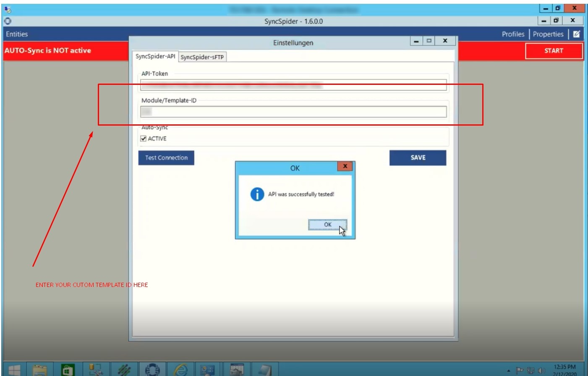Click the network icon in system tray
Screen dimensions: 588x376
pos(531,371)
